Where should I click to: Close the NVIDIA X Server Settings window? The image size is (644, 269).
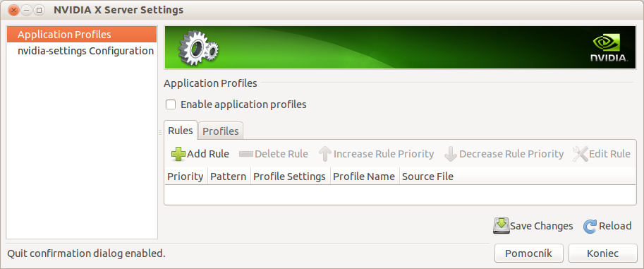tap(13, 10)
